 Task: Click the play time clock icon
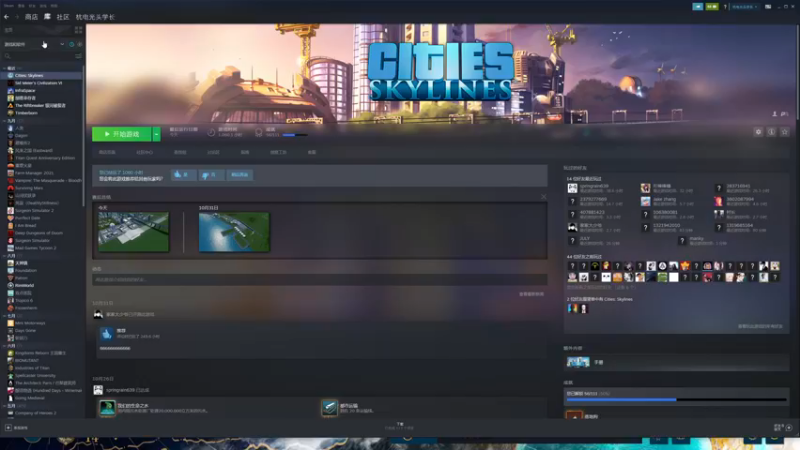[x=211, y=133]
